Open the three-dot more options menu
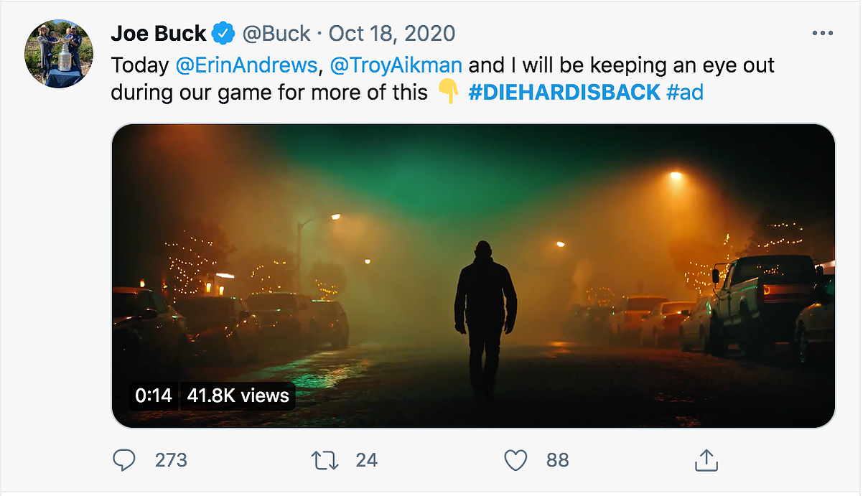 coord(822,34)
